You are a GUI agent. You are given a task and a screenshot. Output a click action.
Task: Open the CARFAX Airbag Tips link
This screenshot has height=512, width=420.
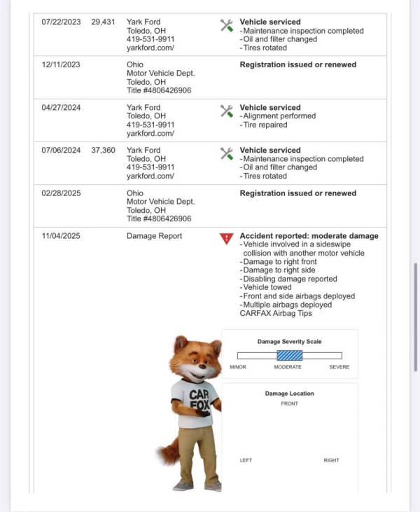point(276,313)
